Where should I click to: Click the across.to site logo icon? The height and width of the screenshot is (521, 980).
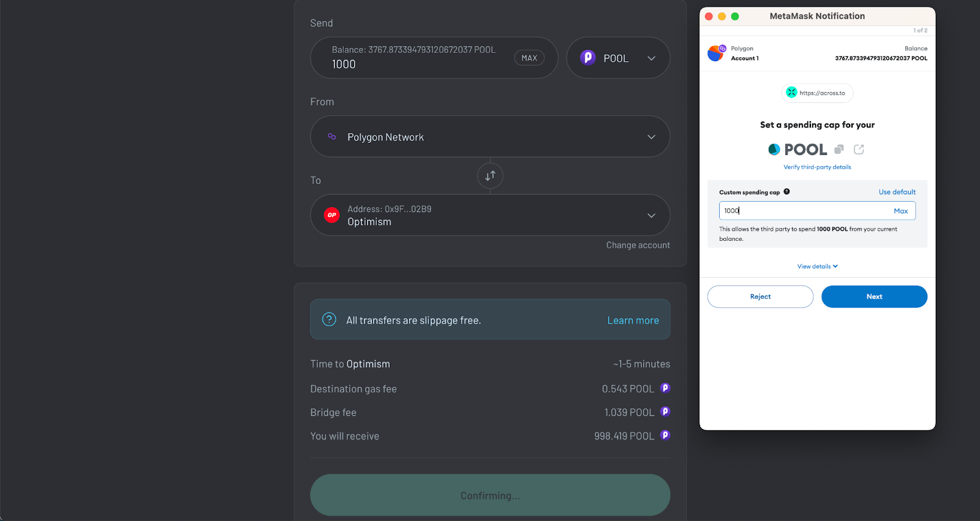click(791, 93)
